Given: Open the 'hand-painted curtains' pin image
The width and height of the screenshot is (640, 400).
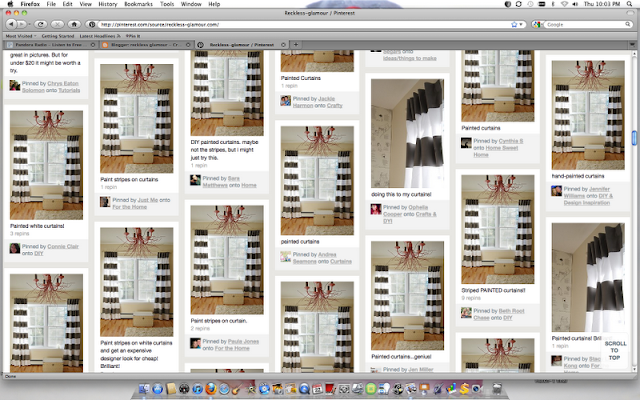Looking at the screenshot, I should (x=588, y=115).
